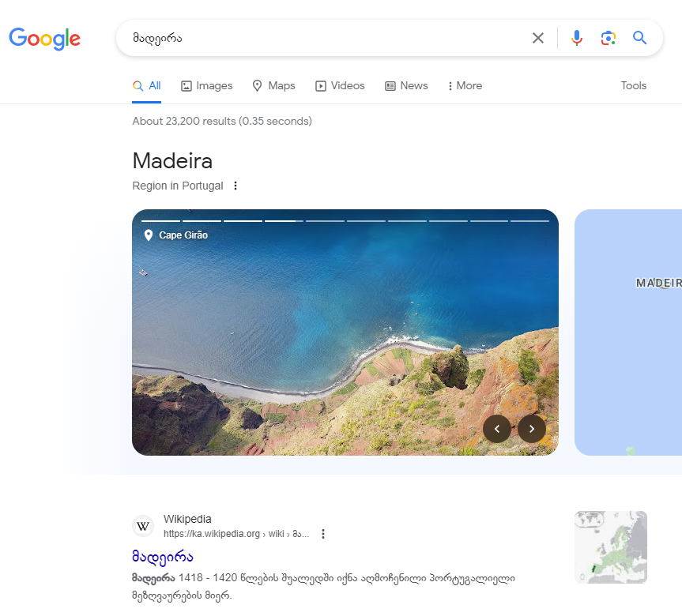The width and height of the screenshot is (682, 616).
Task: Show previous Madeira photo
Action: coord(497,429)
